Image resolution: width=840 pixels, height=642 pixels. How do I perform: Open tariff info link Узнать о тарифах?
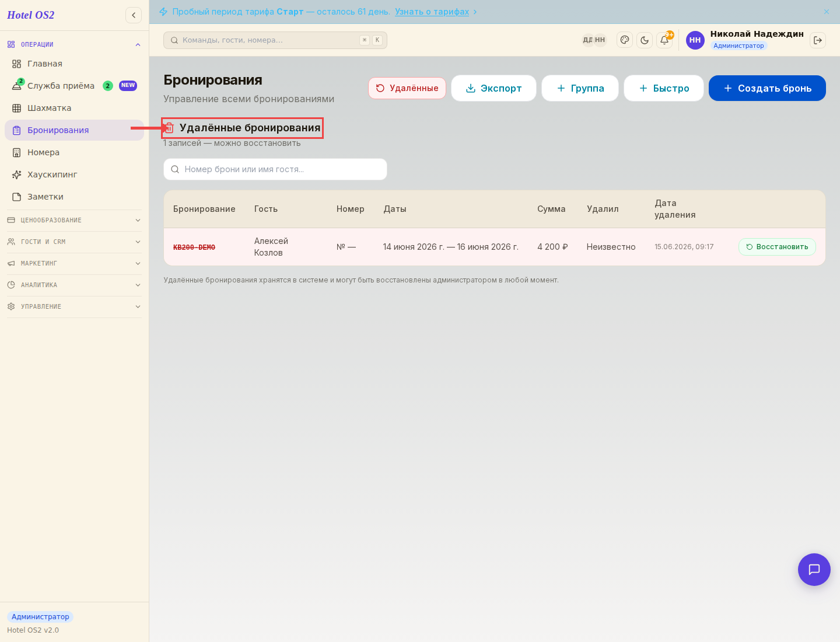pyautogui.click(x=432, y=12)
